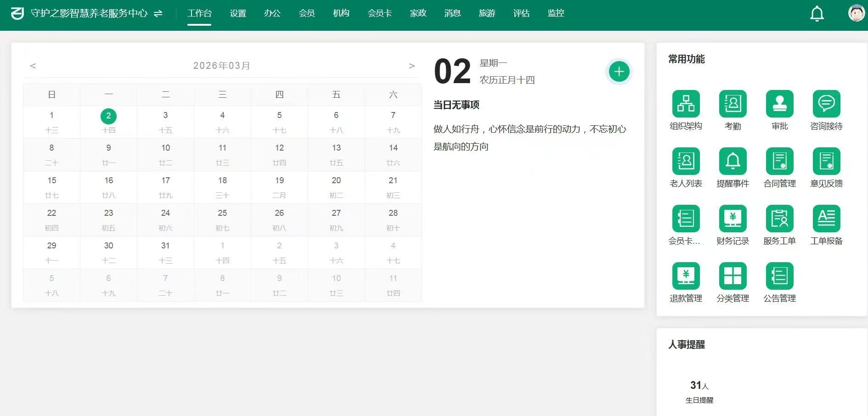Open the 服务工单 service order icon

779,219
